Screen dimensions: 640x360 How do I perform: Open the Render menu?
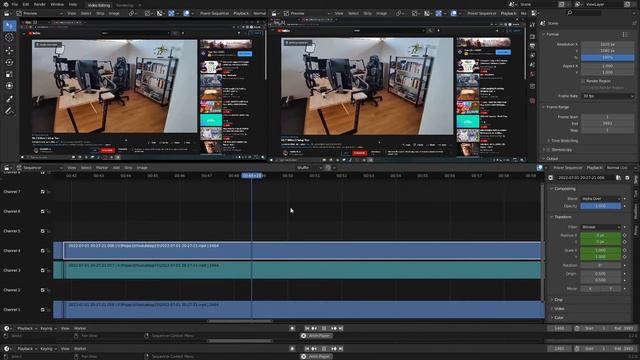coord(40,4)
